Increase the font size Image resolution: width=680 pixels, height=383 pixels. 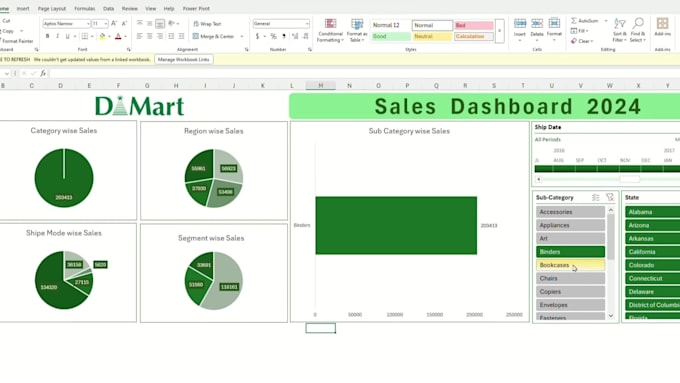point(114,23)
